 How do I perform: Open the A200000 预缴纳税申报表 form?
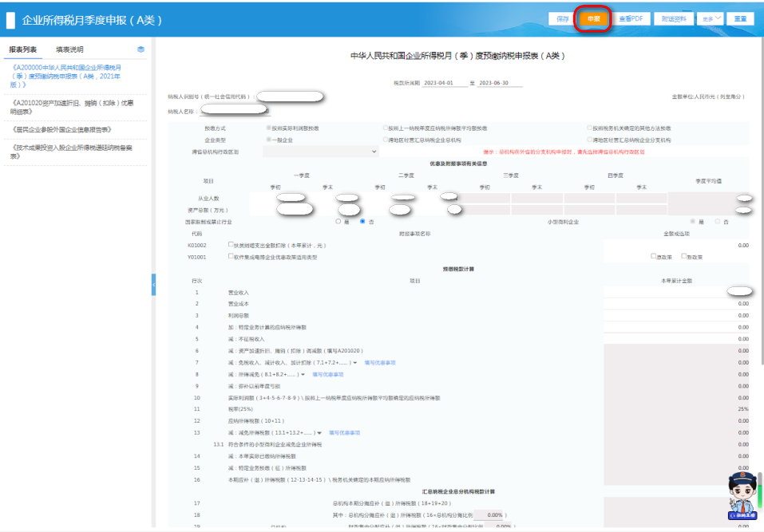(66, 76)
